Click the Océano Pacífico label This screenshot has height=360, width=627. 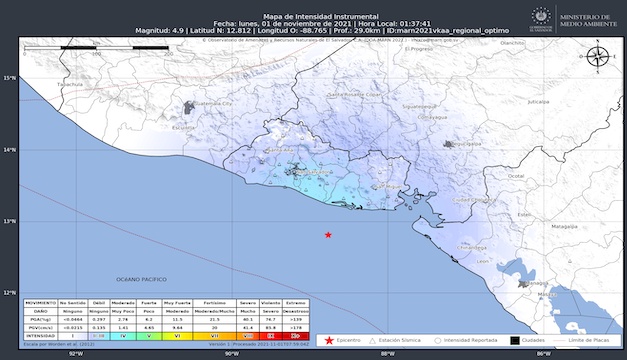tap(142, 279)
